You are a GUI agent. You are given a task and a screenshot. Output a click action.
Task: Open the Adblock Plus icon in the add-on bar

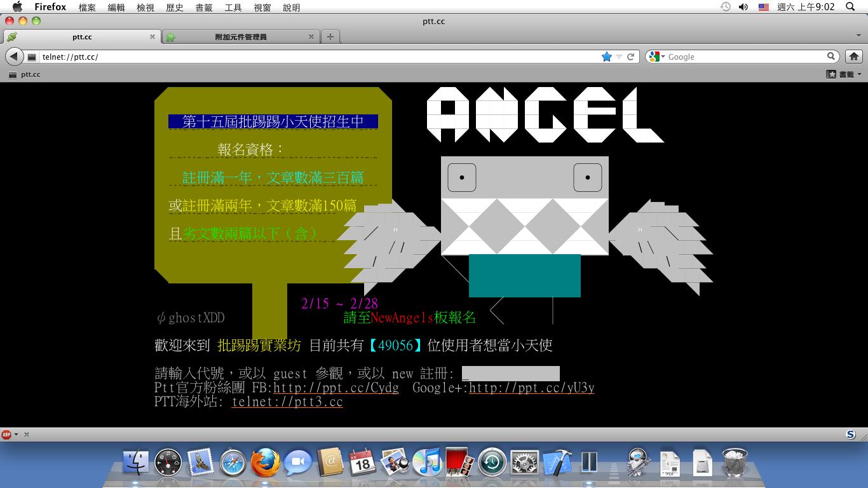(6, 435)
